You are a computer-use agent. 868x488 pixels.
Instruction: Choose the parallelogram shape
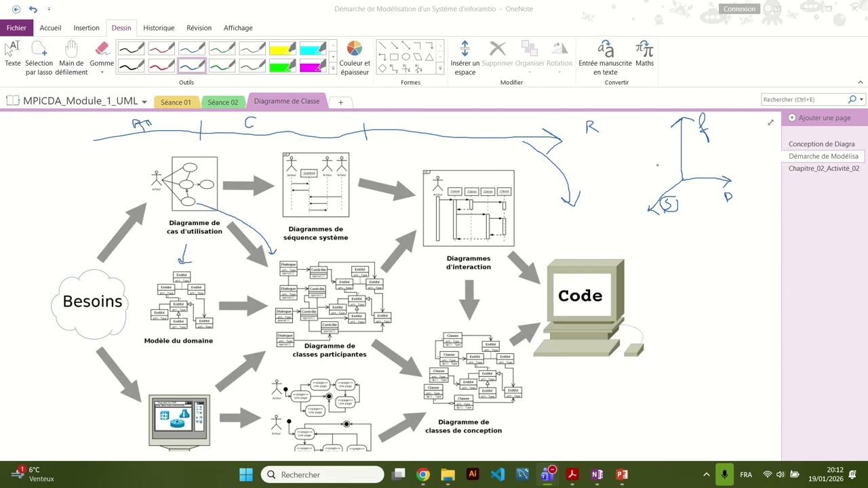tap(417, 57)
